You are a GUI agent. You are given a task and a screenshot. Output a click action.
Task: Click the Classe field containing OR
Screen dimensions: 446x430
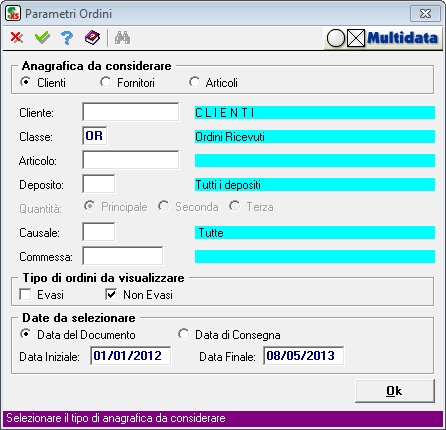[x=95, y=136]
